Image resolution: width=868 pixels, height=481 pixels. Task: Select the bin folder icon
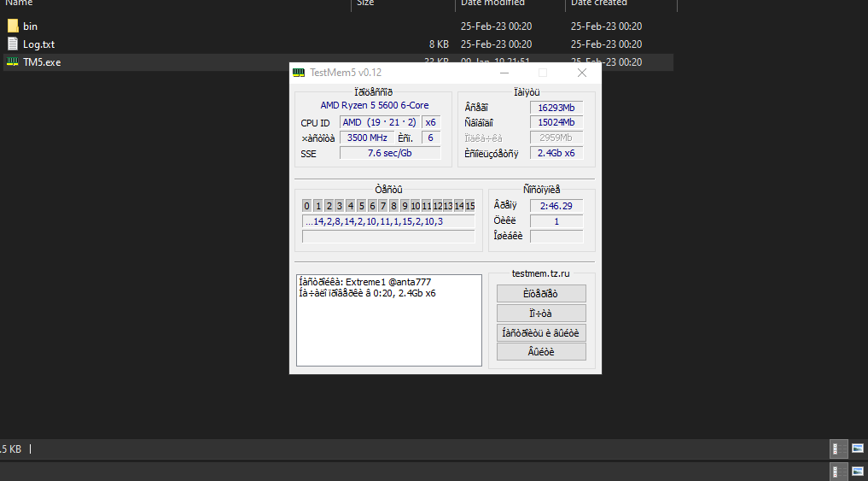13,26
